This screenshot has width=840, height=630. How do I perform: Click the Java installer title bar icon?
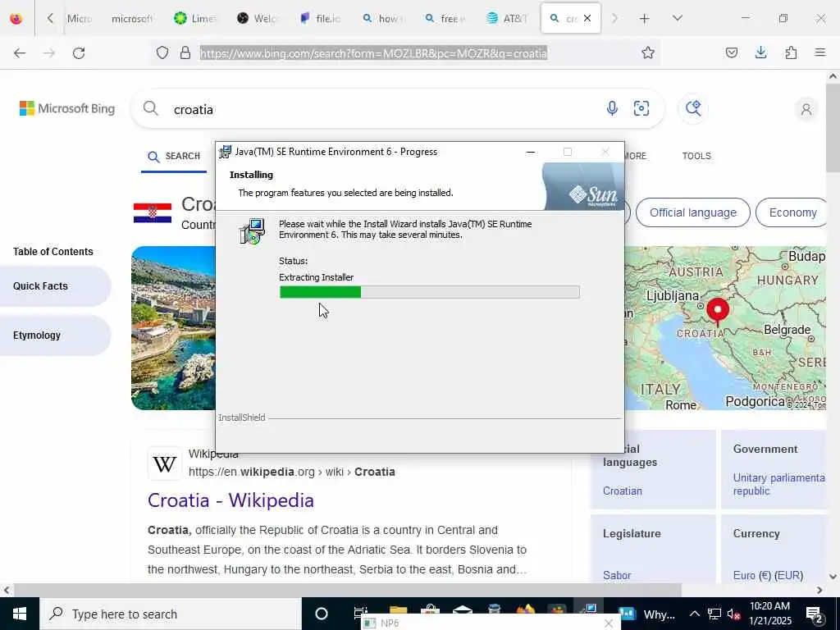226,152
